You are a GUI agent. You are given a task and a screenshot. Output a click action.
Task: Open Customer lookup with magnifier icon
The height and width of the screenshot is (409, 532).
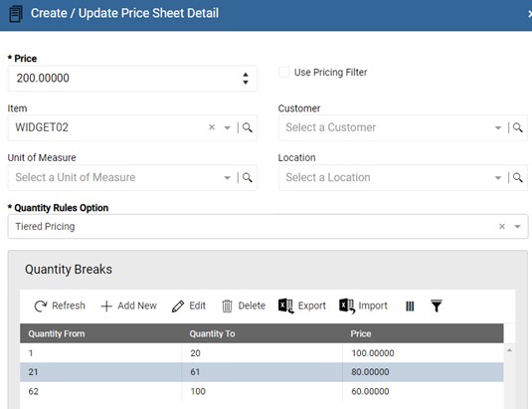coord(517,127)
